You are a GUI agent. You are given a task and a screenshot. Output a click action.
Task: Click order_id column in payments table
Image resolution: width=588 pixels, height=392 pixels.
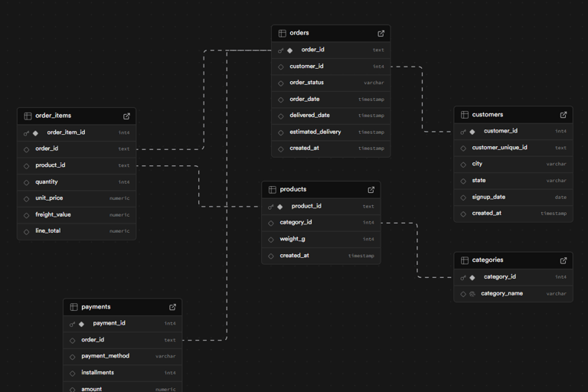pos(122,340)
